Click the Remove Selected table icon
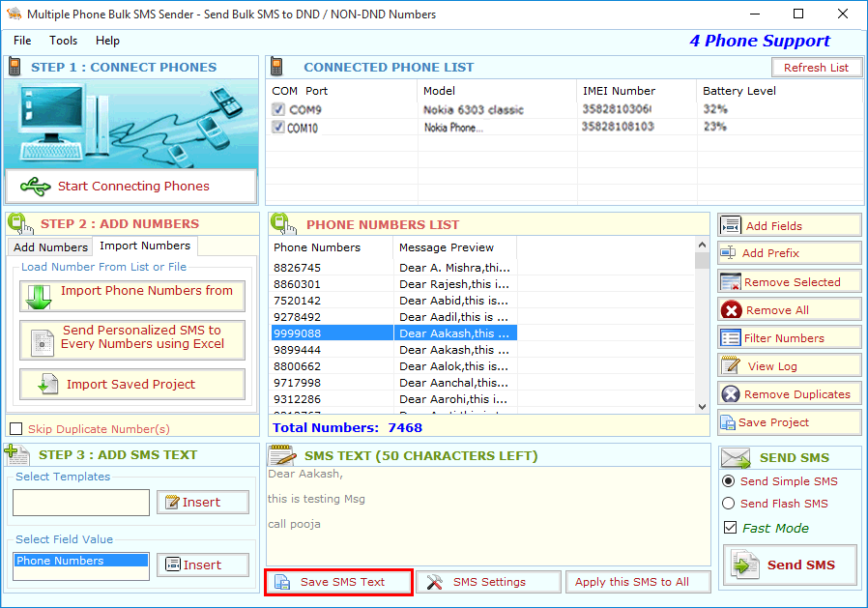Image resolution: width=868 pixels, height=608 pixels. (x=730, y=282)
